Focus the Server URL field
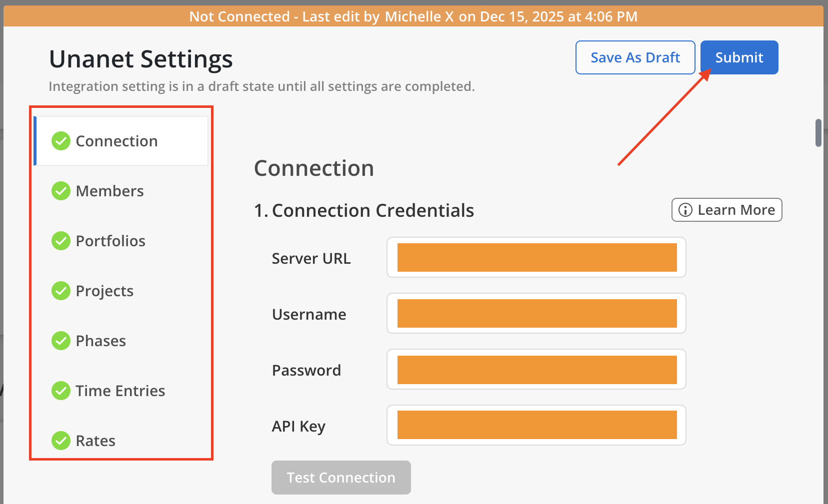Screen dimensions: 828x504 pos(536,257)
